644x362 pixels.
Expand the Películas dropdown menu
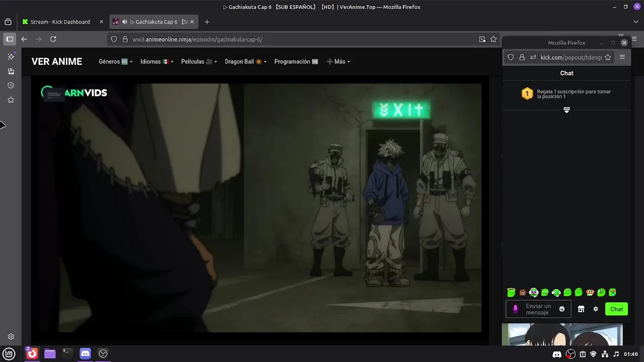point(199,61)
